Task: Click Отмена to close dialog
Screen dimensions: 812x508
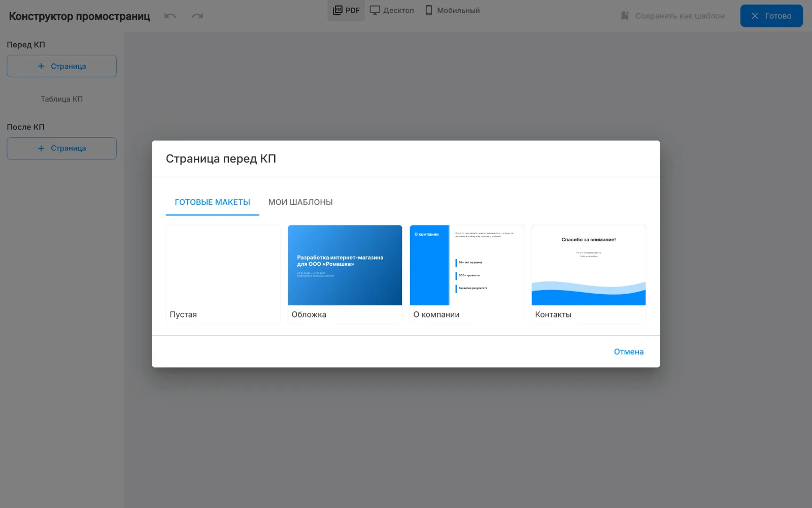Action: click(x=629, y=352)
